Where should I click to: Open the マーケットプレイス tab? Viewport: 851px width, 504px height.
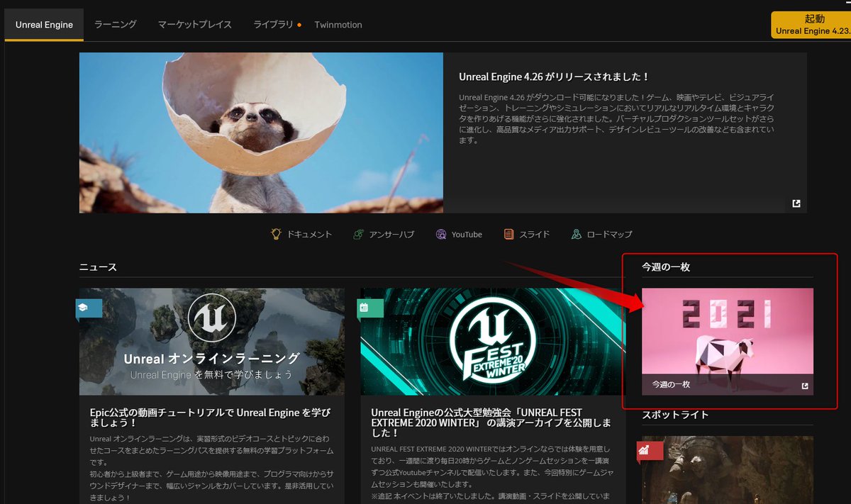[x=195, y=25]
